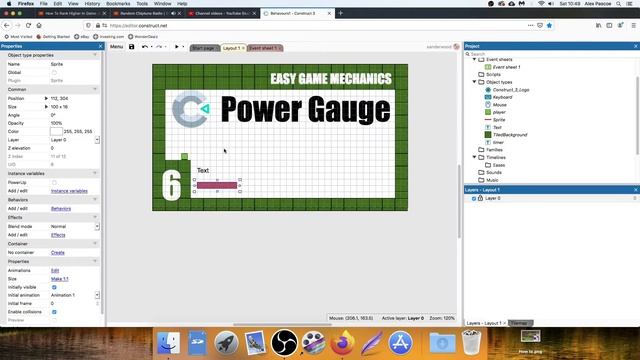Viewport: 640px width, 360px height.
Task: Open the Effects link
Action: pos(58,235)
